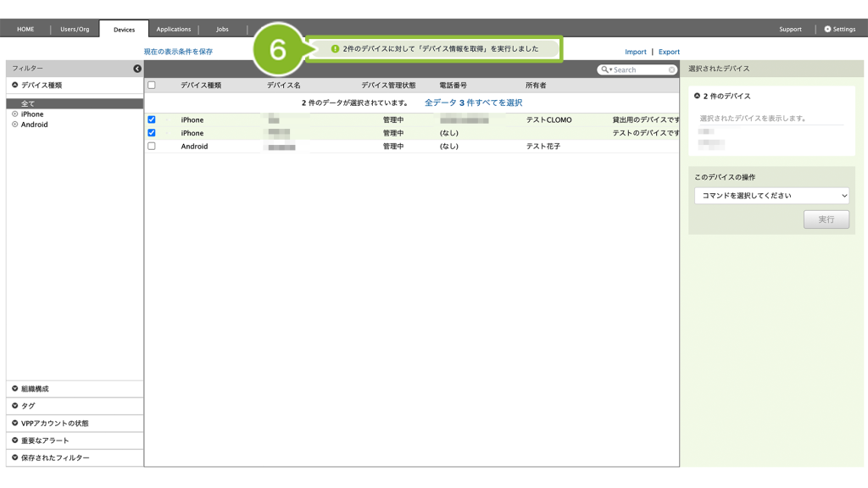Toggle the select-all header checkbox
Image resolution: width=868 pixels, height=488 pixels.
coord(152,86)
